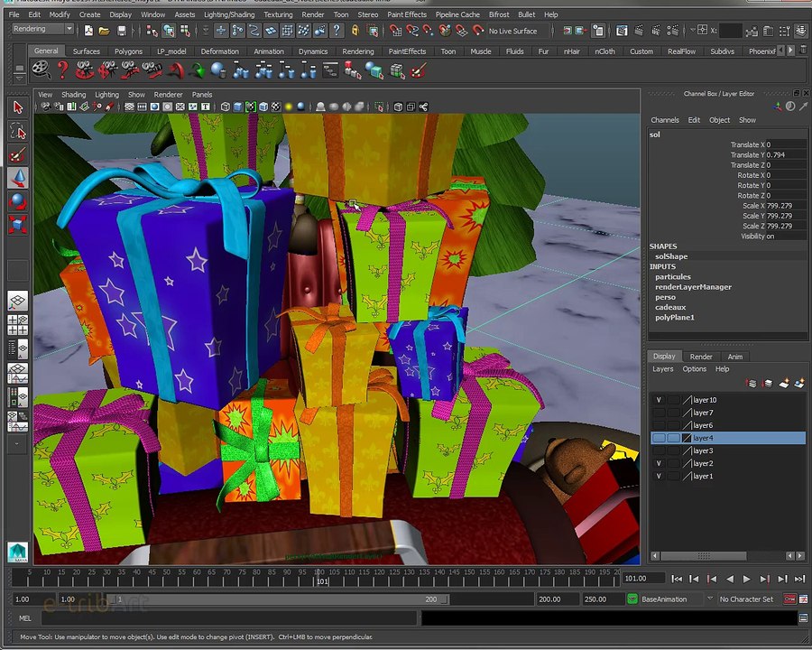Screen dimensions: 812x650
Task: Open the Lighting/Shading menu
Action: click(x=229, y=14)
